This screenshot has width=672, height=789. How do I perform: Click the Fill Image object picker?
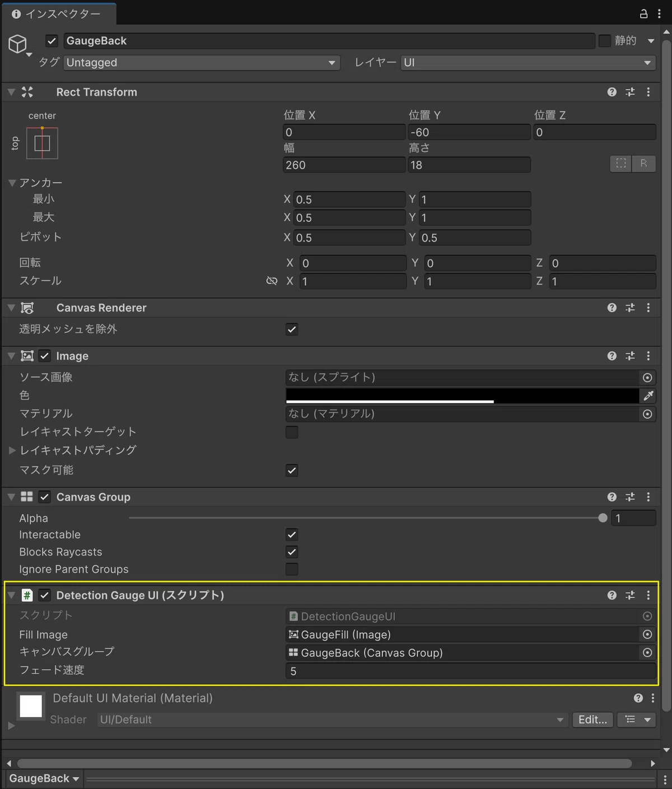point(647,634)
